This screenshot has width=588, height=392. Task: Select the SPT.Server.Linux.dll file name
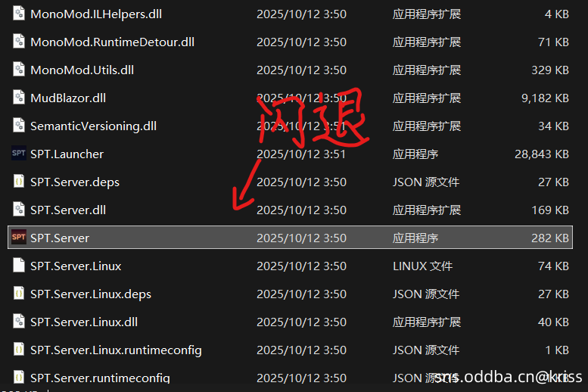84,322
